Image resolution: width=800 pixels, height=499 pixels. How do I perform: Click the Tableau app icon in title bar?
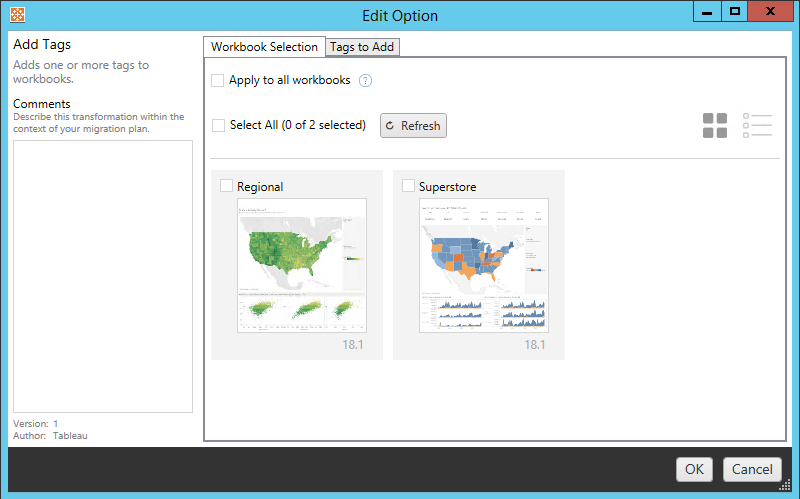click(x=15, y=15)
